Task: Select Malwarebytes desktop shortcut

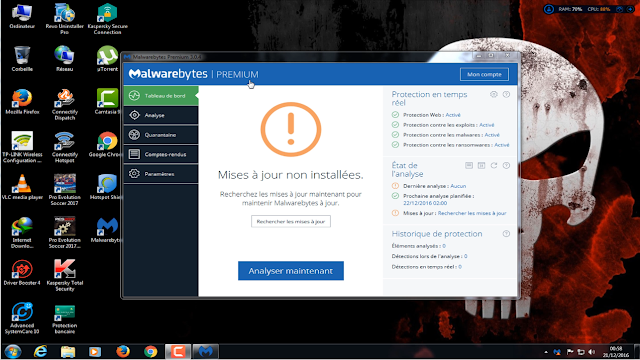Action: 106,230
